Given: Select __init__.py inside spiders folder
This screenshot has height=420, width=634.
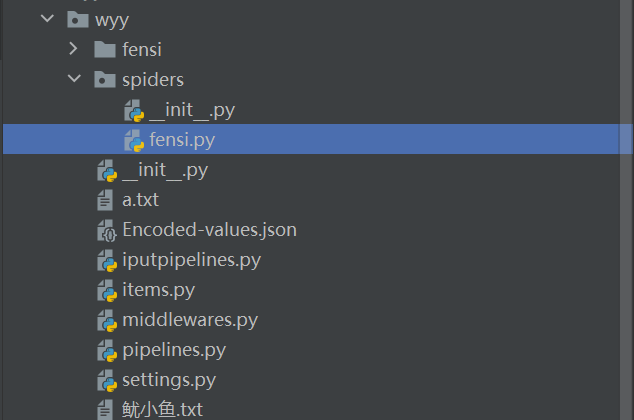Looking at the screenshot, I should pos(191,110).
